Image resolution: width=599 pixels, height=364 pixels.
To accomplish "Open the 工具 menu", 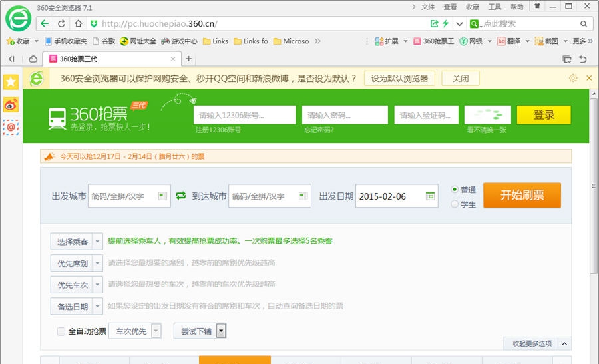I will click(495, 7).
